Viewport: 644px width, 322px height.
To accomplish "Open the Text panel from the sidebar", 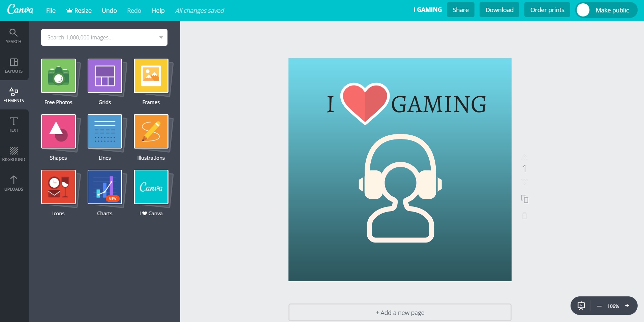I will point(13,124).
